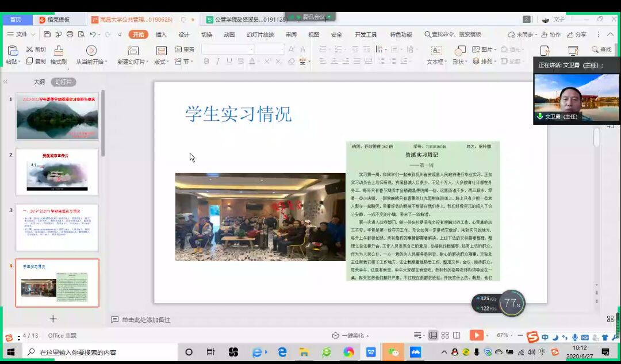Click the Save icon in quick access toolbar
The width and height of the screenshot is (621, 364).
[x=47, y=35]
